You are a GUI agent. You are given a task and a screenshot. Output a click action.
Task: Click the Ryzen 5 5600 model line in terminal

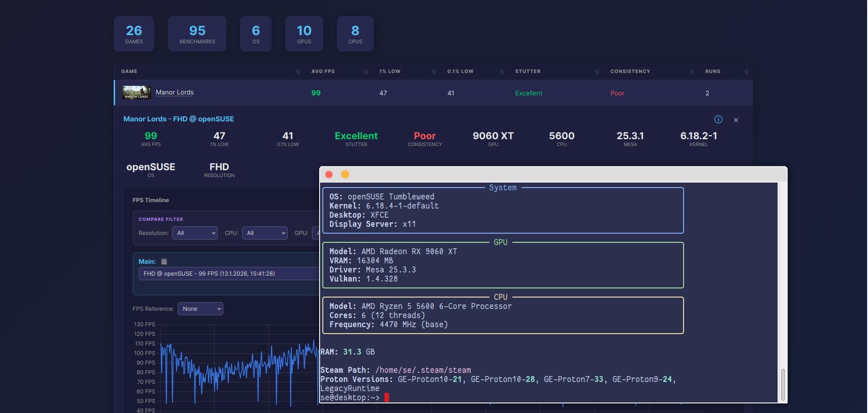421,306
